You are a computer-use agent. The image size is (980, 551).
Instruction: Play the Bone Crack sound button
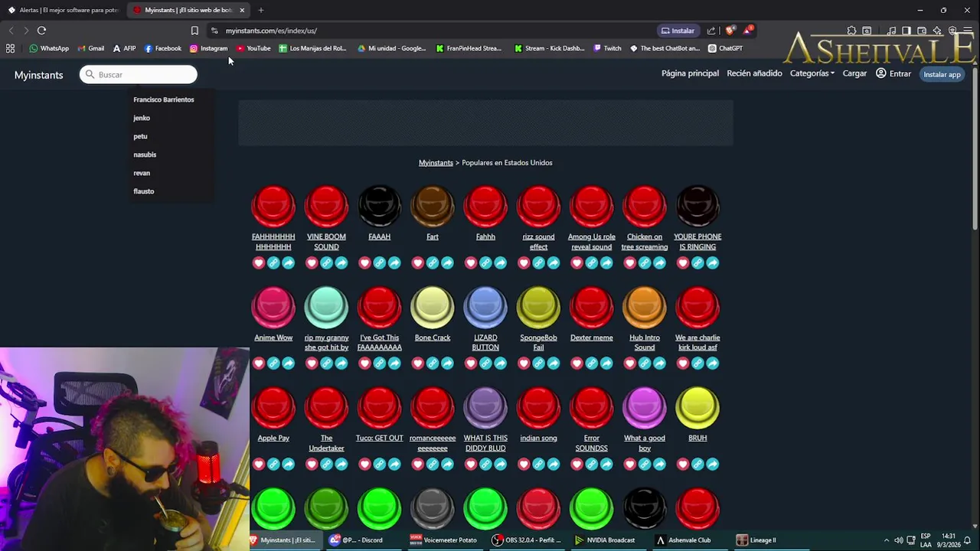pos(433,307)
